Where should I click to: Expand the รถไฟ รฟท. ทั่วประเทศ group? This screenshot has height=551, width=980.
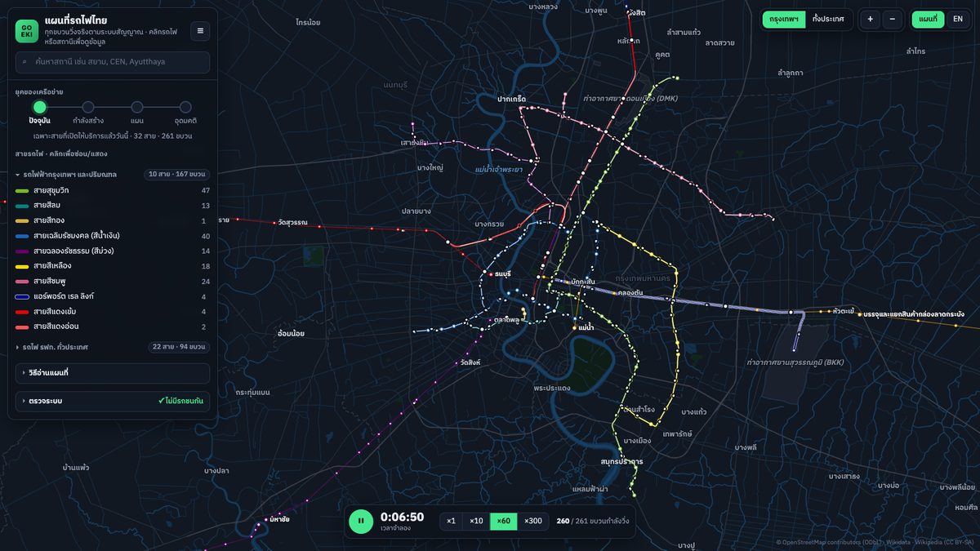pos(113,347)
